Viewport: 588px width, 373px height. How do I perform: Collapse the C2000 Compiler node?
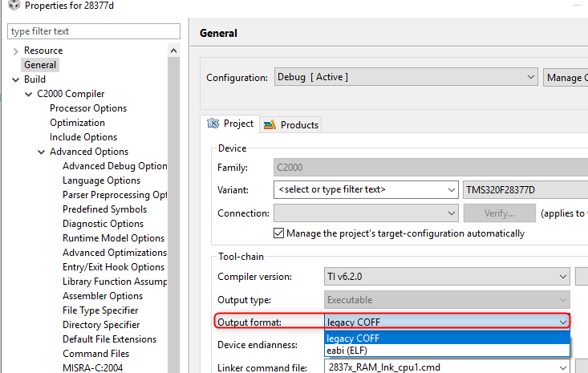tap(30, 94)
